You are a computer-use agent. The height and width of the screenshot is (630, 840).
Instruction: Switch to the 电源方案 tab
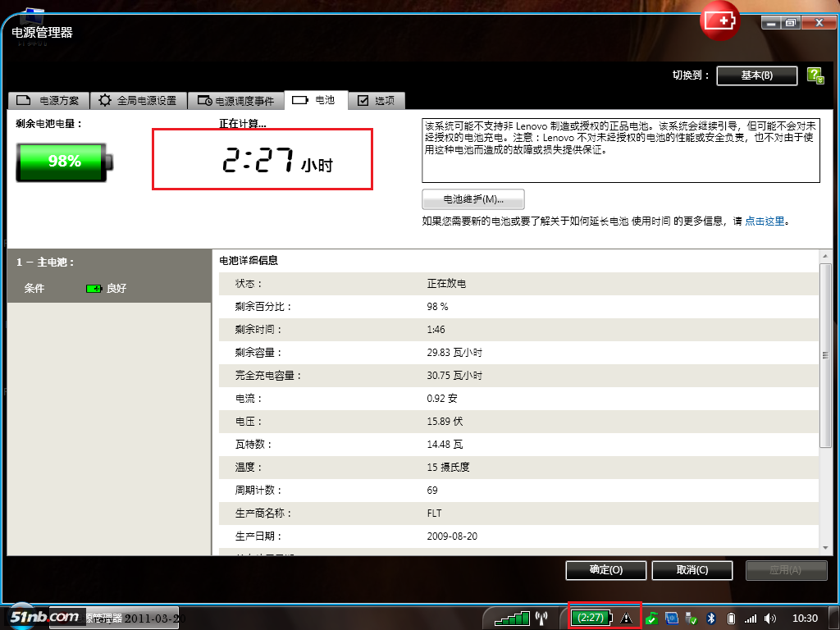(x=48, y=101)
